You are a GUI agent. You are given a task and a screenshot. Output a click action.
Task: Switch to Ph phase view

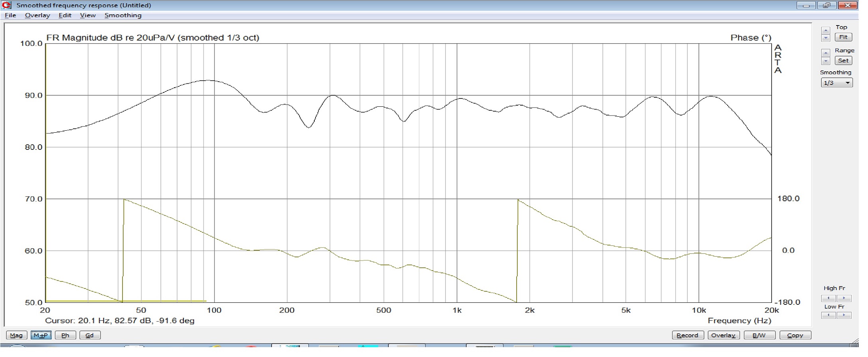click(65, 335)
